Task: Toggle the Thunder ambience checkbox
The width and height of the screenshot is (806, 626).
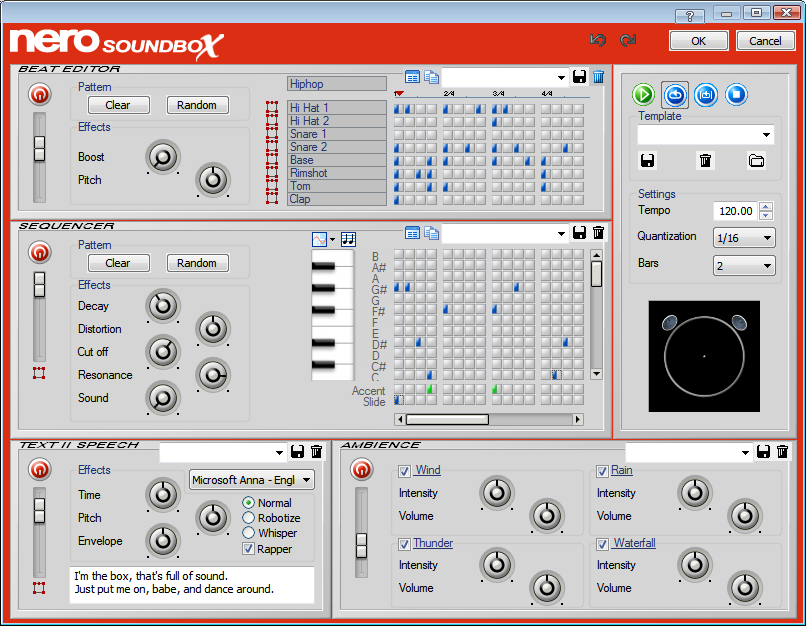Action: [x=404, y=544]
